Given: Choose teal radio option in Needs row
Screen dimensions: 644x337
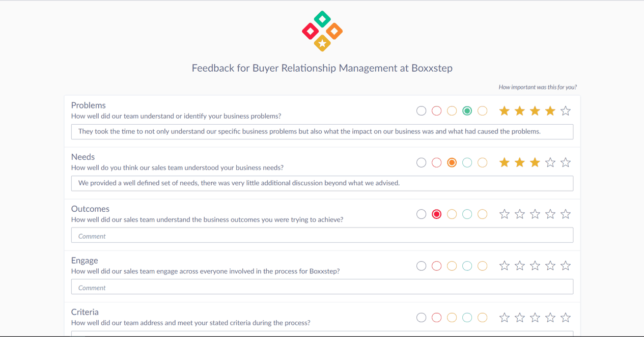Looking at the screenshot, I should pyautogui.click(x=467, y=163).
